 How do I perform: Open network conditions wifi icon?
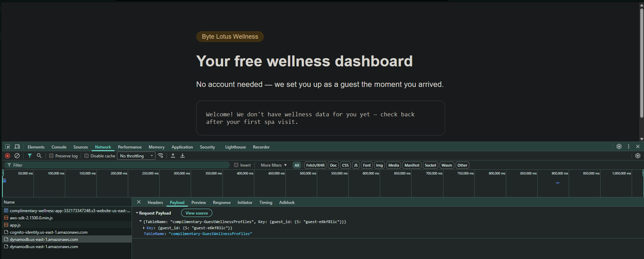tap(161, 156)
